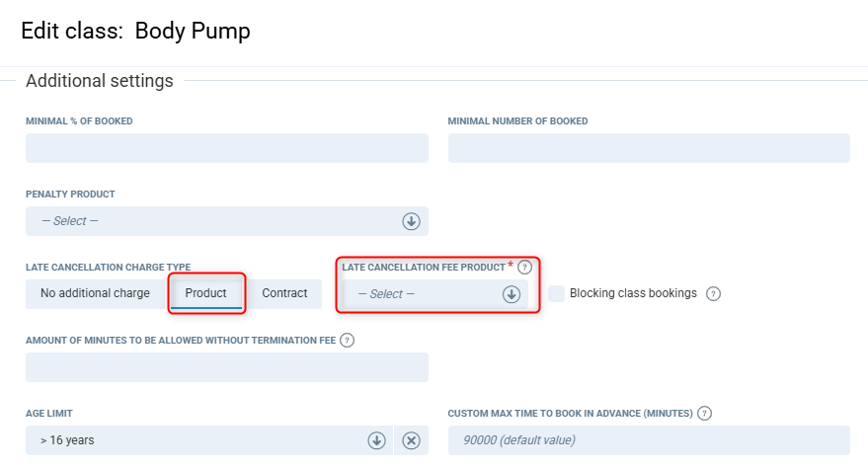Click the minutes allowed without termination fee input
This screenshot has width=868, height=470.
point(227,367)
